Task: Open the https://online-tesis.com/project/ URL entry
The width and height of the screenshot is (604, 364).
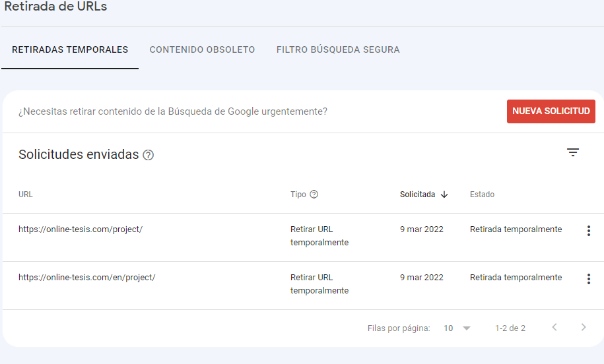Action: [81, 229]
